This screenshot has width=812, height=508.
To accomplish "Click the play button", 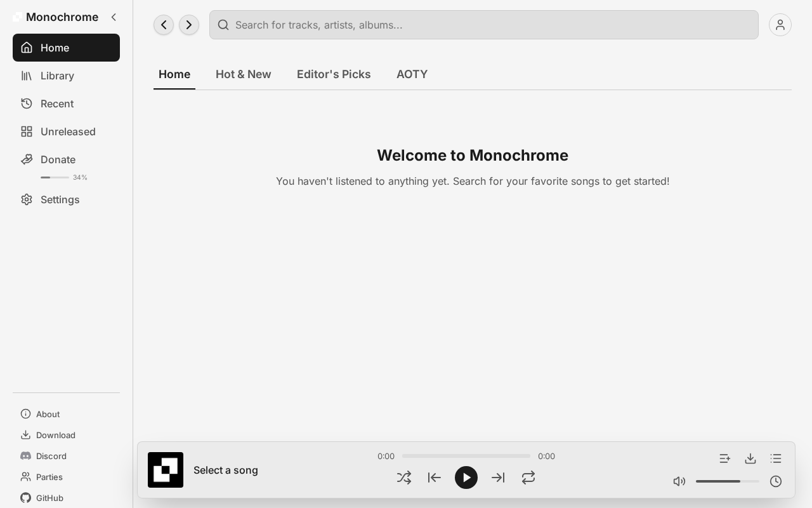I will 466,478.
